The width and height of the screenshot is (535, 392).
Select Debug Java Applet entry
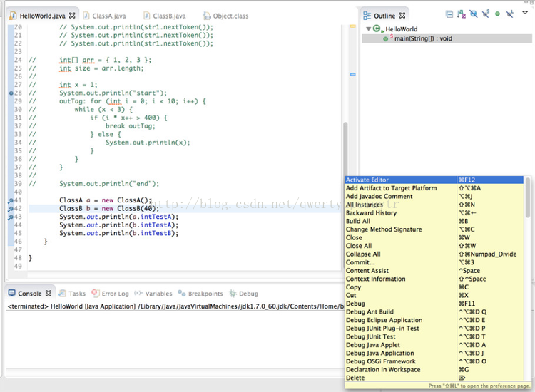pos(434,345)
